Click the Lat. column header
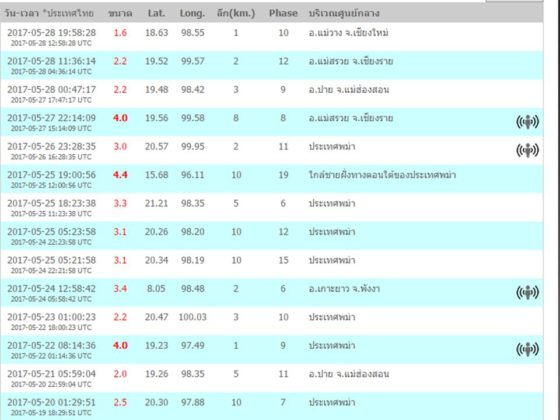Viewport: 560px width, 420px height. coord(156,13)
